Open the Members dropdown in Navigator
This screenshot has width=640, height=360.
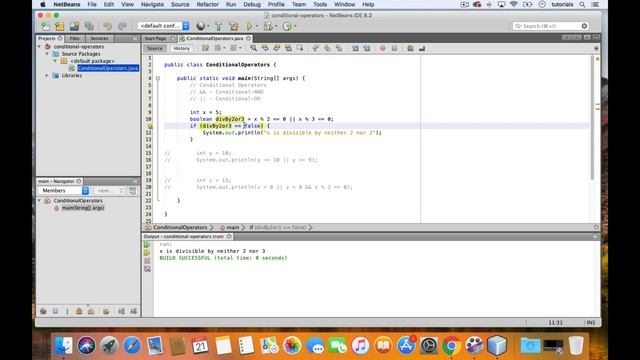point(63,191)
